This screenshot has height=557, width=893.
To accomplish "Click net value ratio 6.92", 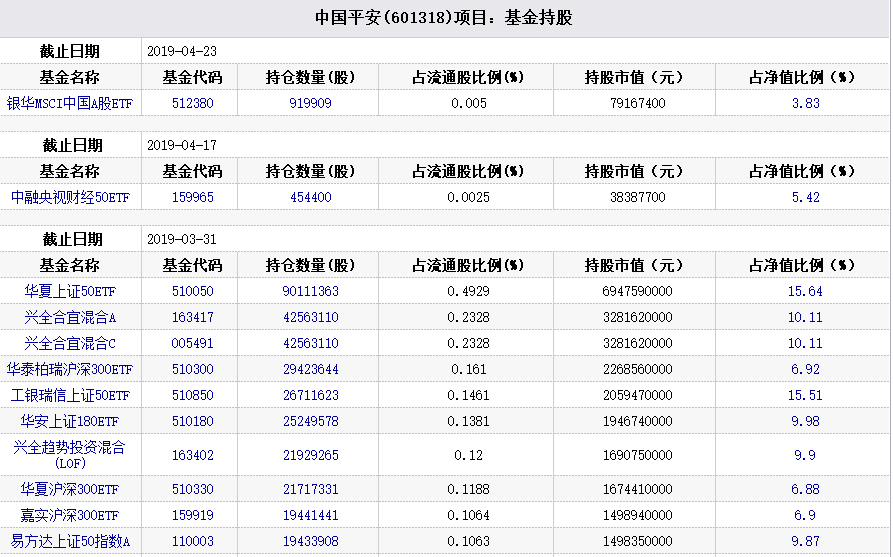I will click(805, 370).
